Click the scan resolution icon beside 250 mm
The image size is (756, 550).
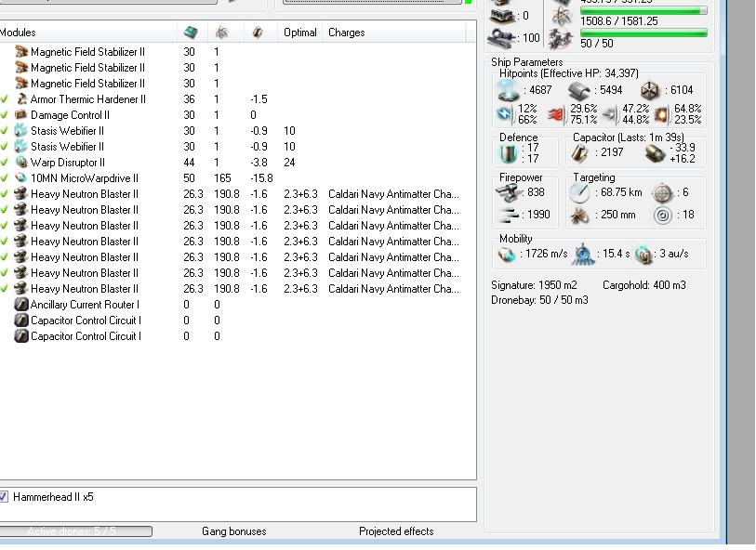tap(579, 216)
